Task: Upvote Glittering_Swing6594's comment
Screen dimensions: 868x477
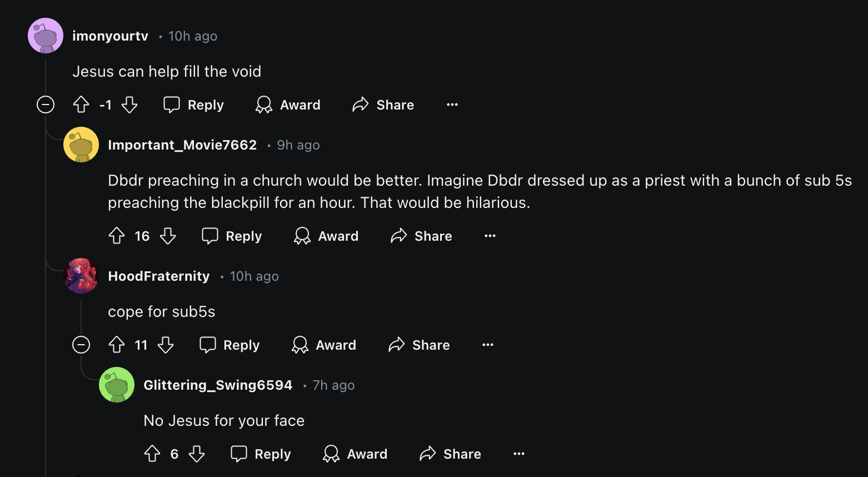Action: (152, 454)
